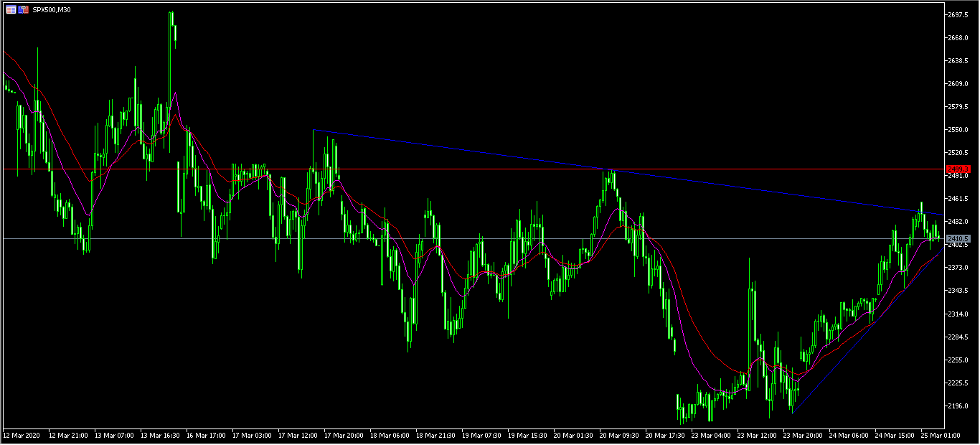
Task: Select the grey 2410.5 current price label
Action: 958,238
